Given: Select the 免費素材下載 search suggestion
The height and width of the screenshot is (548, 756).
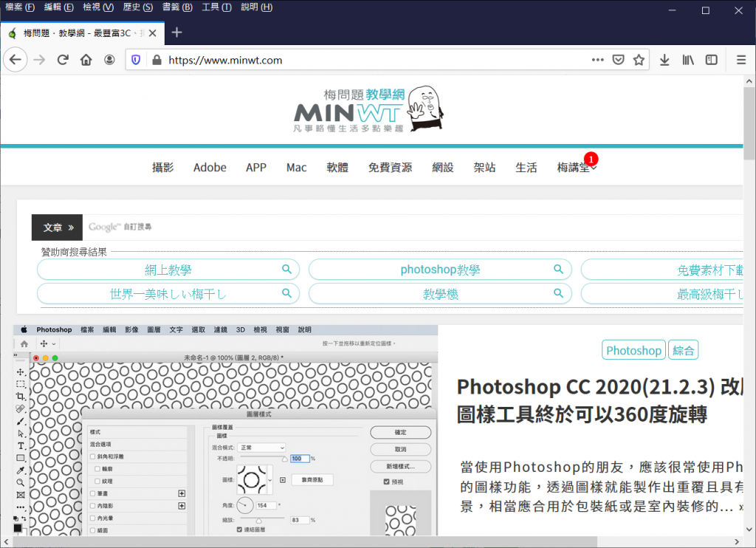Looking at the screenshot, I should click(x=662, y=269).
